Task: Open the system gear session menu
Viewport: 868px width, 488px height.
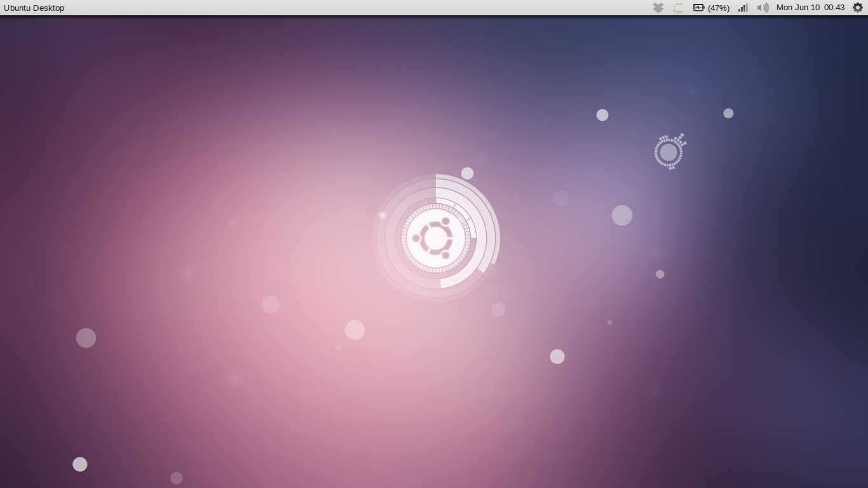Action: click(x=857, y=8)
